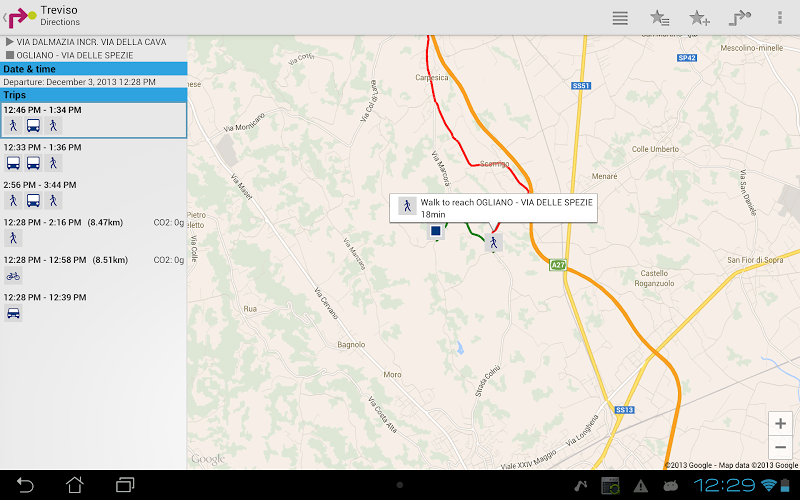Open the list view icon in toolbar
Viewport: 800px width, 500px height.
tap(620, 18)
